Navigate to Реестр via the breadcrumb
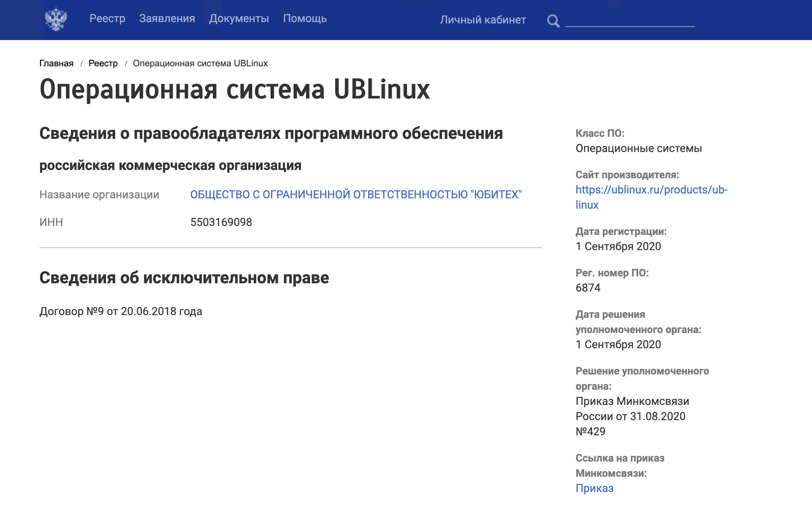The width and height of the screenshot is (812, 512). [103, 63]
